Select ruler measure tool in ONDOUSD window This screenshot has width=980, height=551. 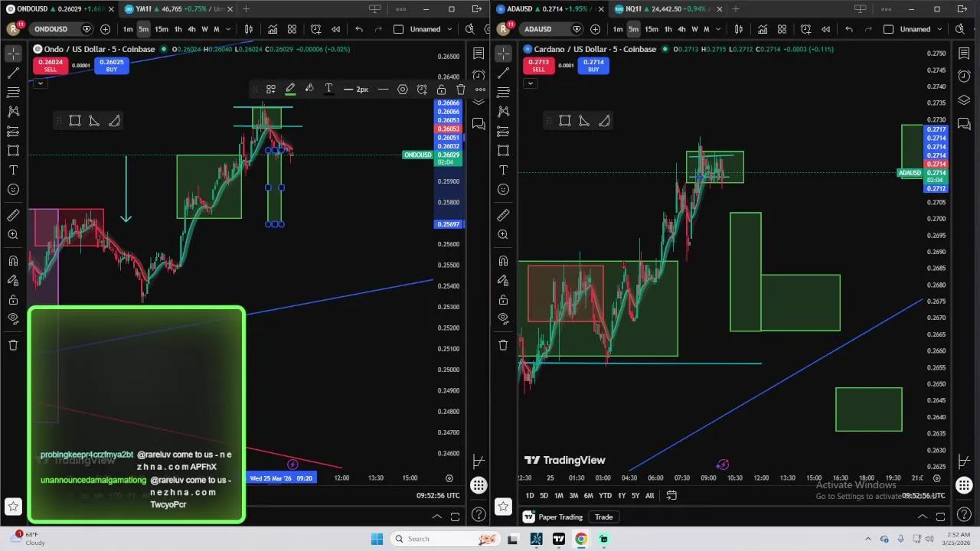point(13,216)
